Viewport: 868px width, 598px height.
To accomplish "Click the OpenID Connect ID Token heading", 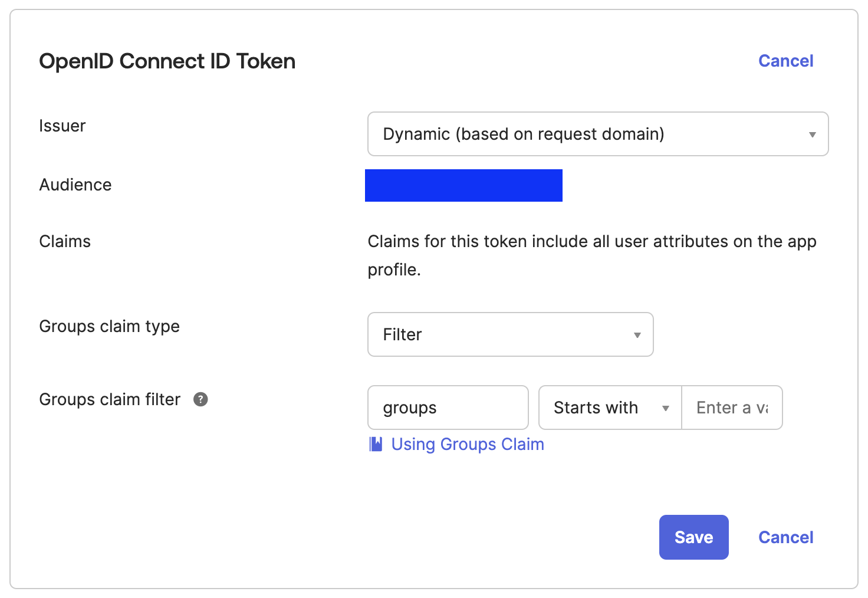I will point(167,61).
